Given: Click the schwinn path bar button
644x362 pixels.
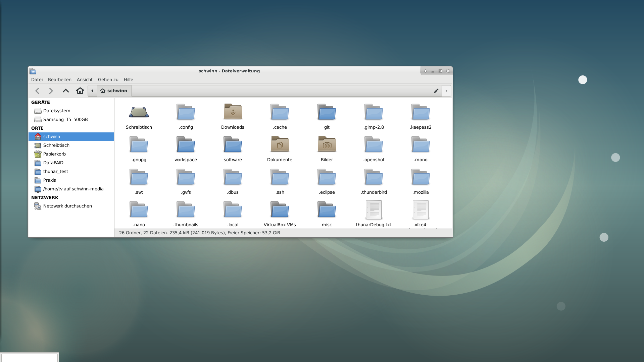Looking at the screenshot, I should [x=114, y=91].
